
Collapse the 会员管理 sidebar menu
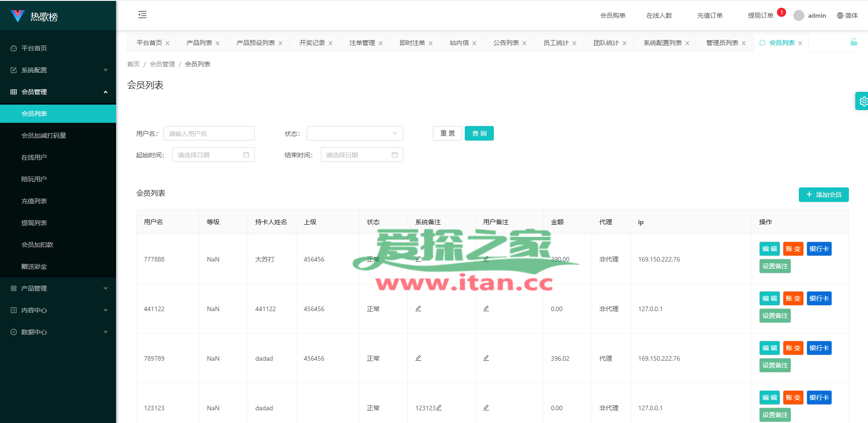(x=58, y=92)
